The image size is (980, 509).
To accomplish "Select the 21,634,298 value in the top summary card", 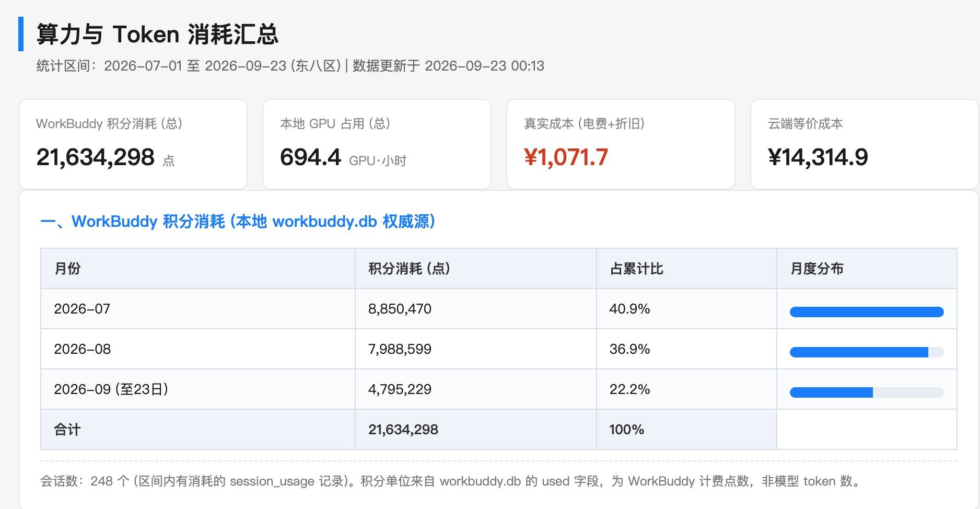I will (96, 157).
